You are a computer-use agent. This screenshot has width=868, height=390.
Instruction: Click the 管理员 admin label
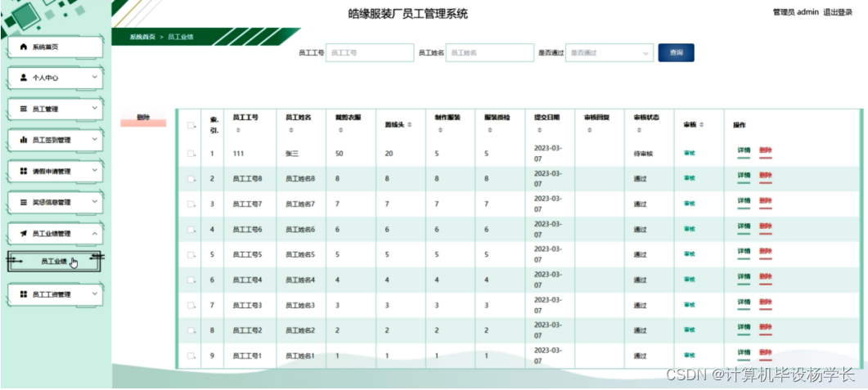tap(795, 12)
